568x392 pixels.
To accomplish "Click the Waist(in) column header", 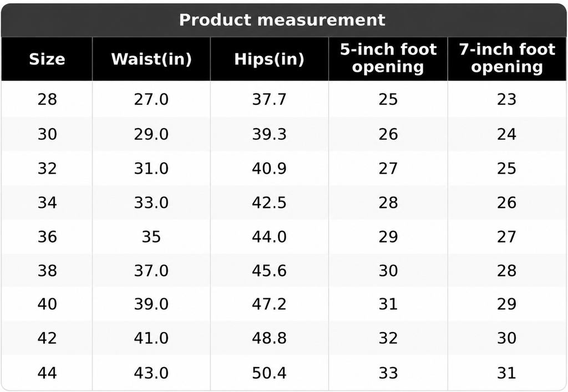I will tap(151, 59).
